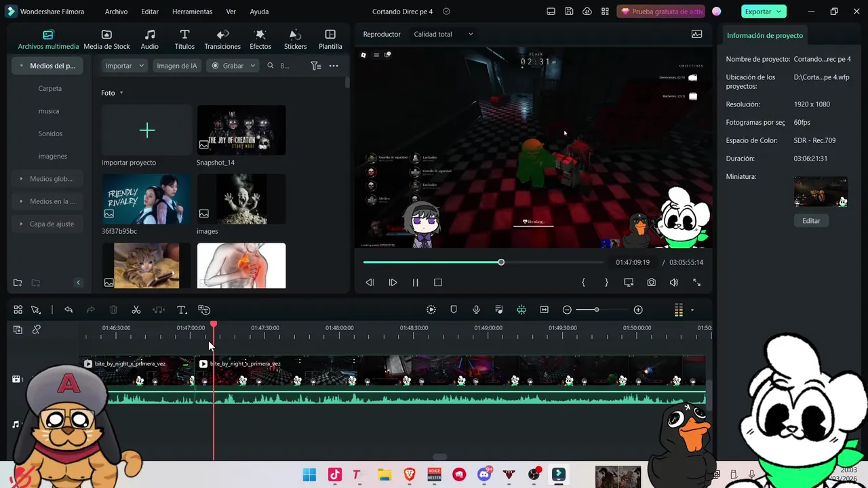This screenshot has height=488, width=868.
Task: Click the microphone voiceover icon
Action: (477, 310)
